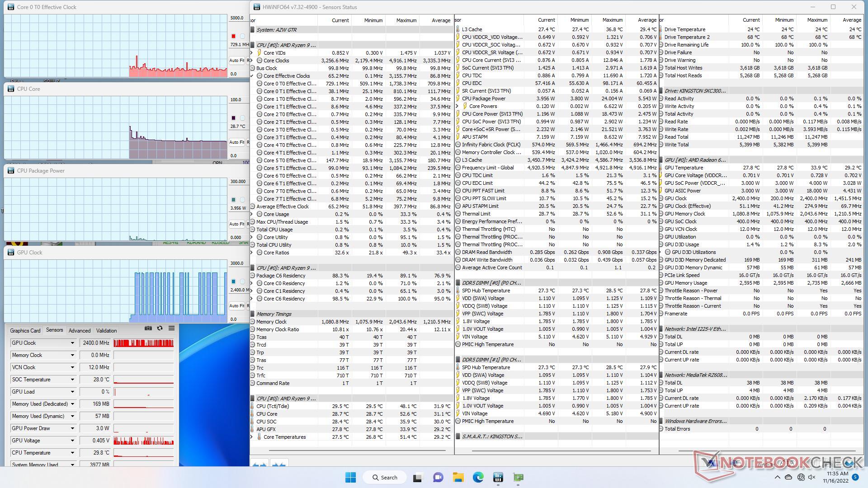Switch to the Graphics Card tab
The image size is (868, 488).
25,330
